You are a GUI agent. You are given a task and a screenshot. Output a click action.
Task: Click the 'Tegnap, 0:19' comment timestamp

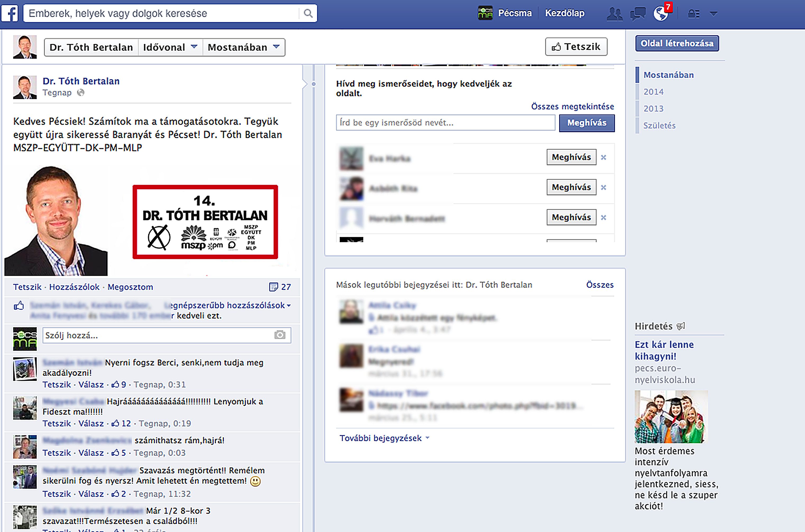[x=165, y=423]
